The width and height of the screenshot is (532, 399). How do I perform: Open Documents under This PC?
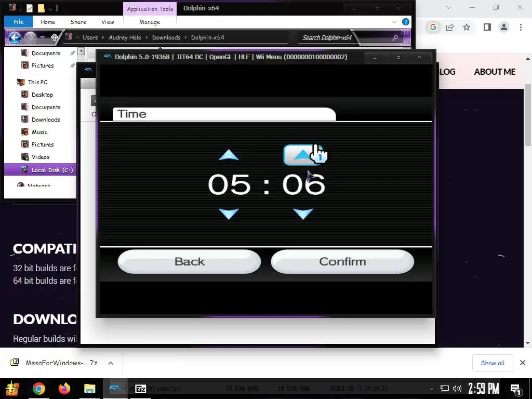click(46, 107)
